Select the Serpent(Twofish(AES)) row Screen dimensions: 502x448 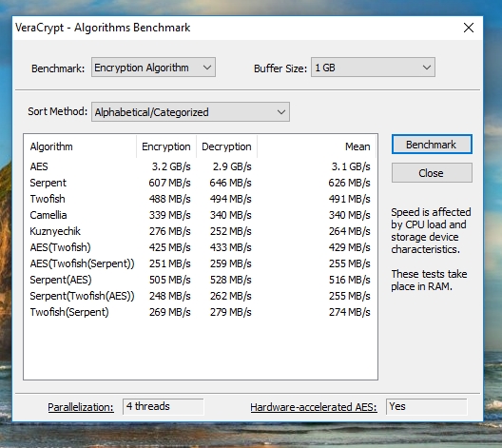click(200, 296)
